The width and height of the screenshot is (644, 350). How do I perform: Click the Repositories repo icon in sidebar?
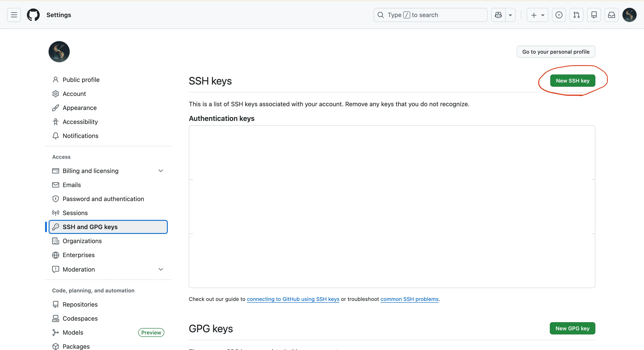(55, 304)
